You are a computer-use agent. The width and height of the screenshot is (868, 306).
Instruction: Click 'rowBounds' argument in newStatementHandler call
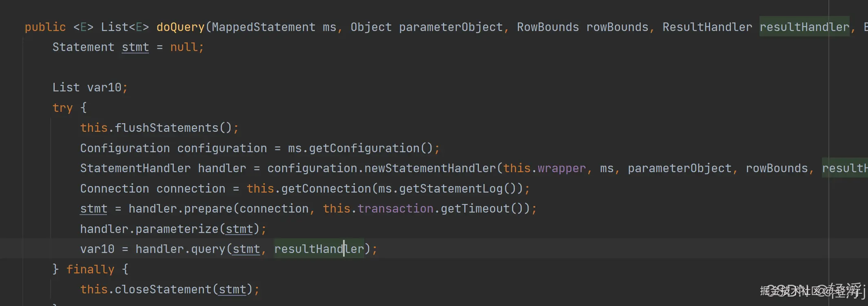[x=777, y=168]
